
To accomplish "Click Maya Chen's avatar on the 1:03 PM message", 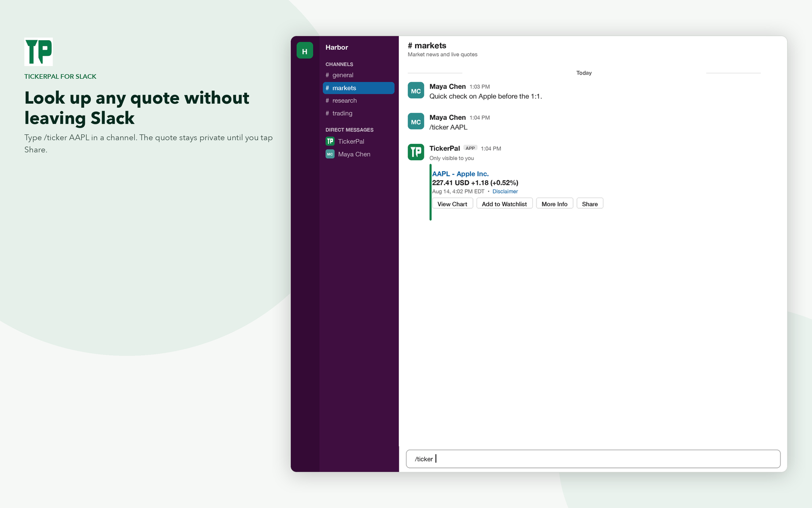I will coord(416,90).
